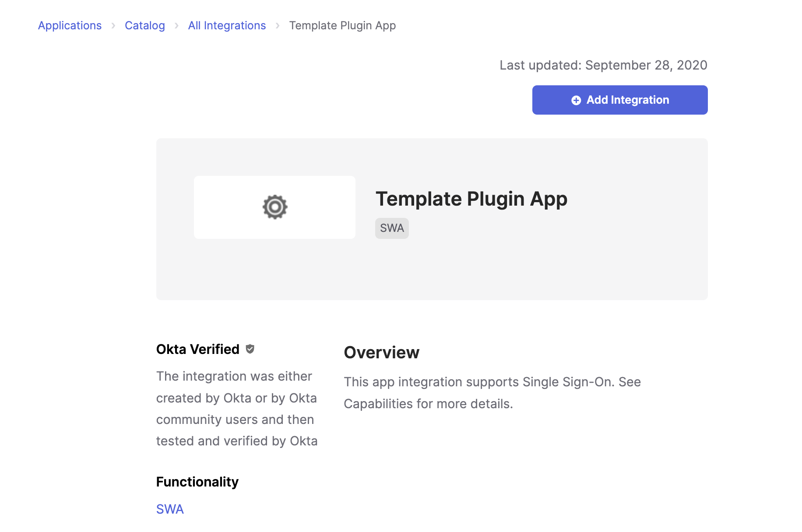Open the Catalog breadcrumb item
The height and width of the screenshot is (532, 802).
tap(145, 25)
